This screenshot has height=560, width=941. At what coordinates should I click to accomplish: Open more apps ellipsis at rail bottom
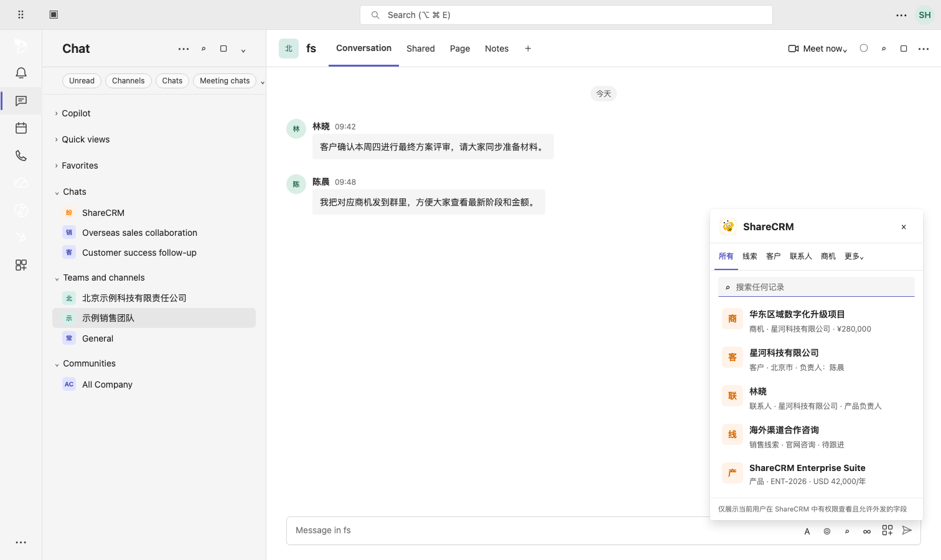pos(21,543)
